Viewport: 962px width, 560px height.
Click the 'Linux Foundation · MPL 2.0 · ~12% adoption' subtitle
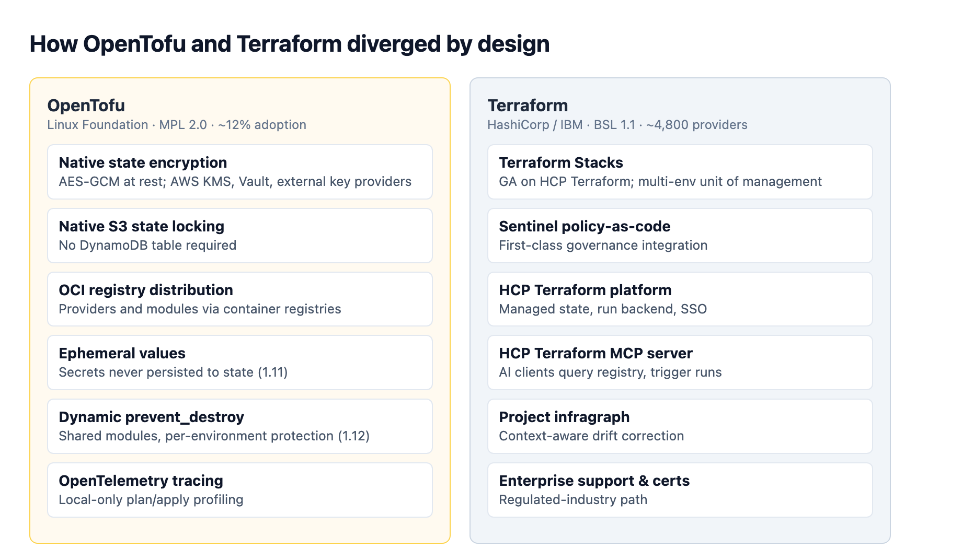(177, 125)
